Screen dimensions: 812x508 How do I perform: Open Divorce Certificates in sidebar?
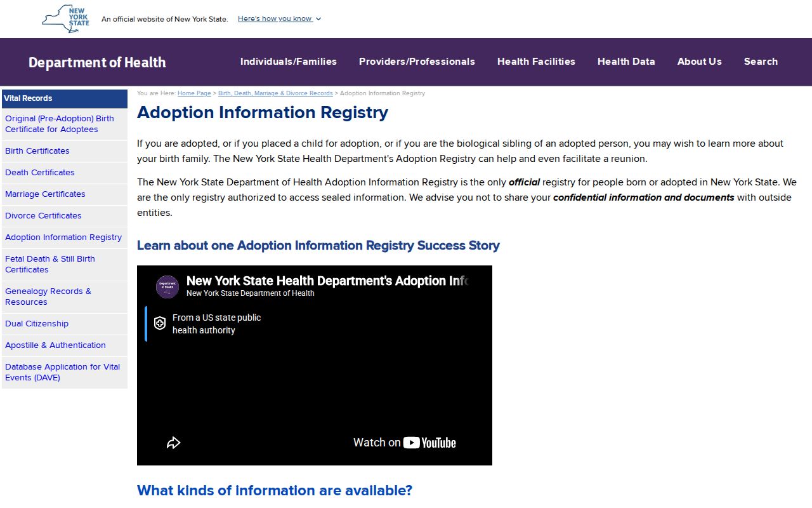point(65,216)
